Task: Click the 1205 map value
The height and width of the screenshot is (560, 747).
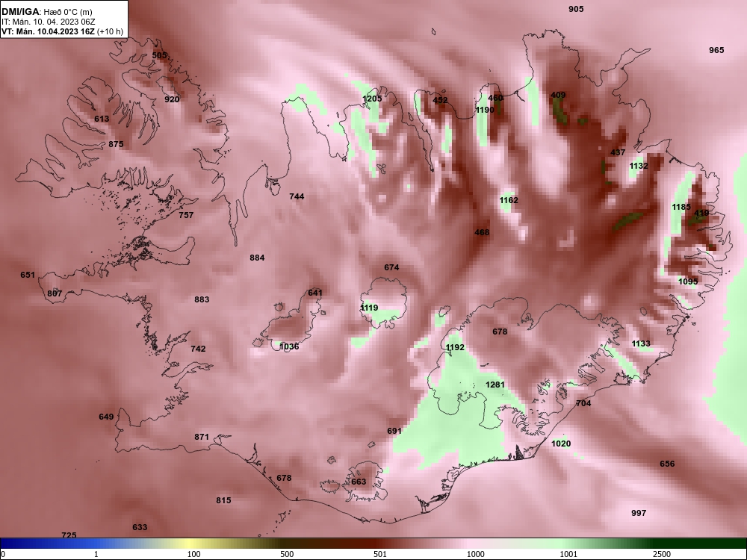Action: tap(372, 99)
